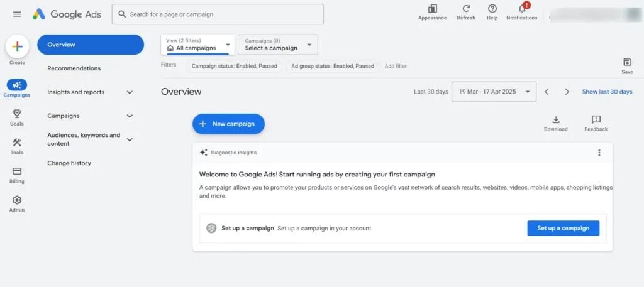Viewport: 644px width, 287px height.
Task: Click the gear icon beside Set up a campaign
Action: click(x=211, y=229)
